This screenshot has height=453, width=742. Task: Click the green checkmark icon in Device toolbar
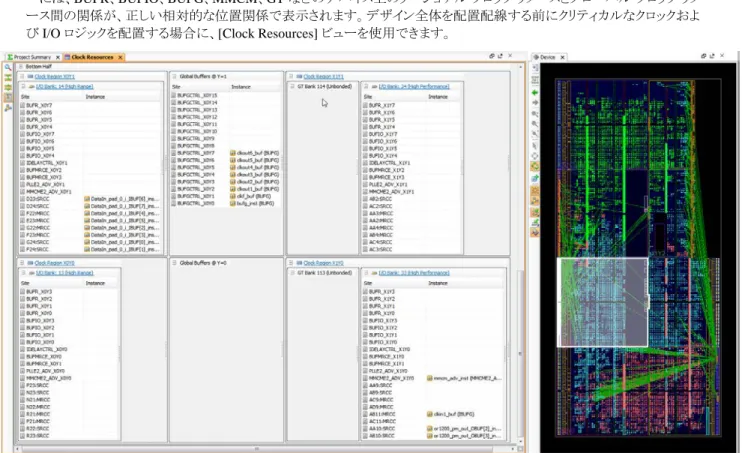(535, 222)
